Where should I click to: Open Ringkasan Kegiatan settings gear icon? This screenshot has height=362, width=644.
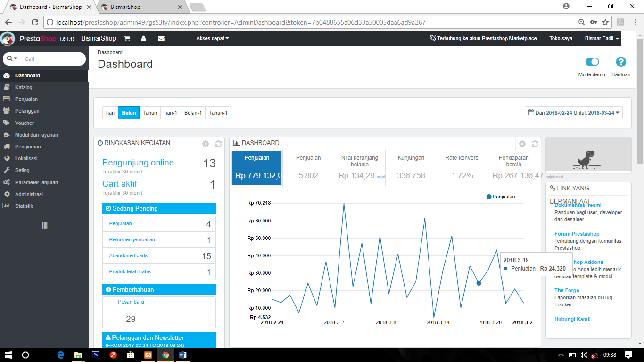(x=206, y=144)
